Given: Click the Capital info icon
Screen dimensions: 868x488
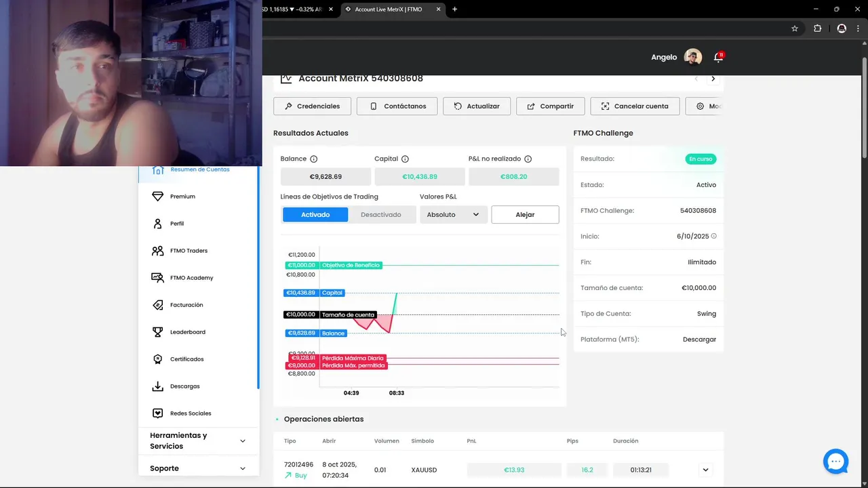Looking at the screenshot, I should [405, 159].
